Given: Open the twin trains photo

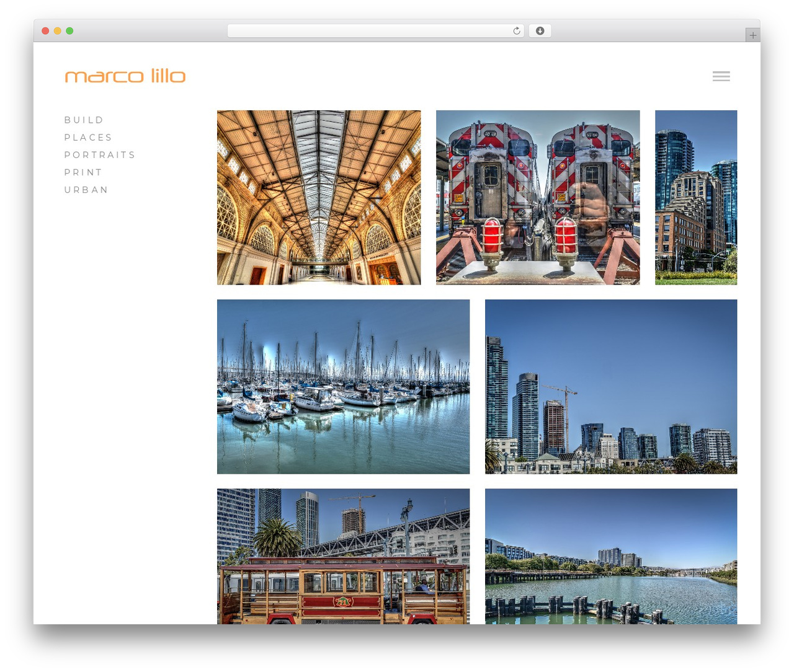Looking at the screenshot, I should pyautogui.click(x=538, y=198).
